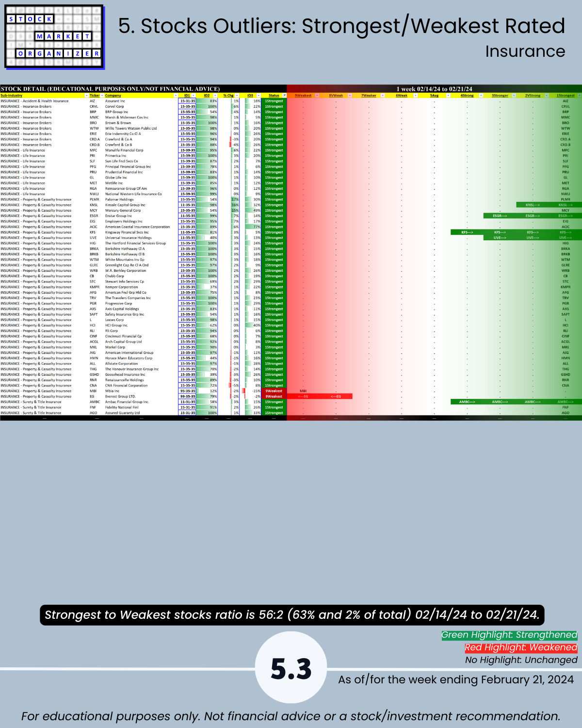Open the Status column active filter button
The height and width of the screenshot is (728, 582).
pyautogui.click(x=284, y=96)
